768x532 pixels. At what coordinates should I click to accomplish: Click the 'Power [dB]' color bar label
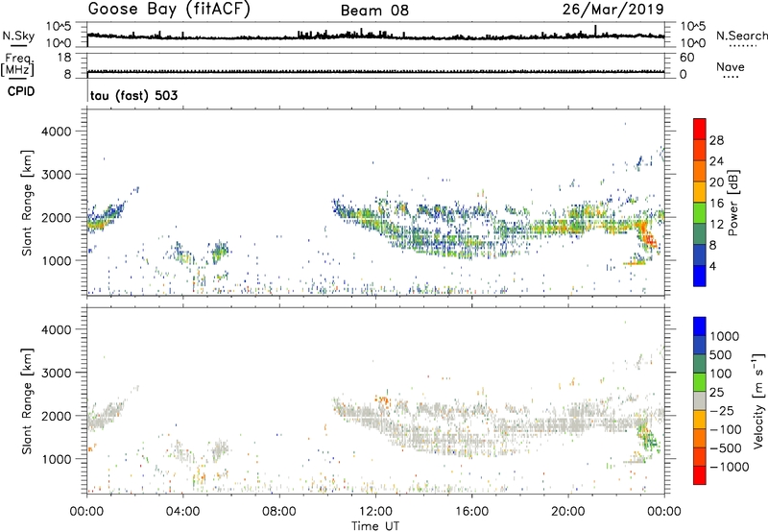(x=732, y=203)
